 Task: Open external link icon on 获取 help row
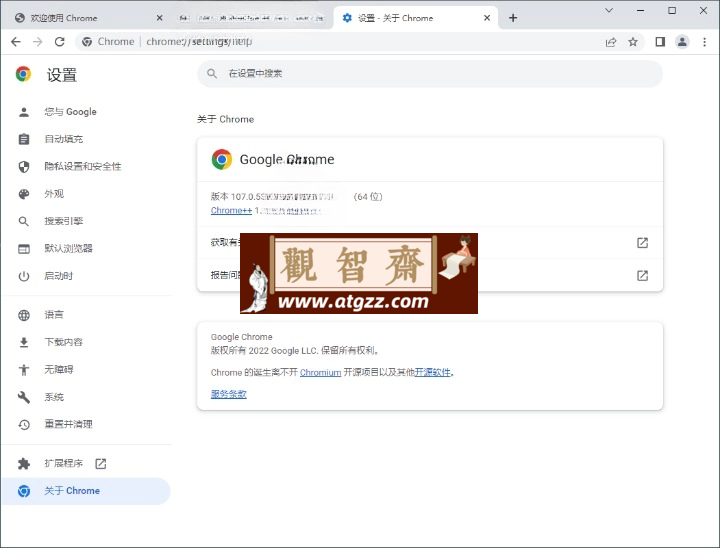point(642,243)
